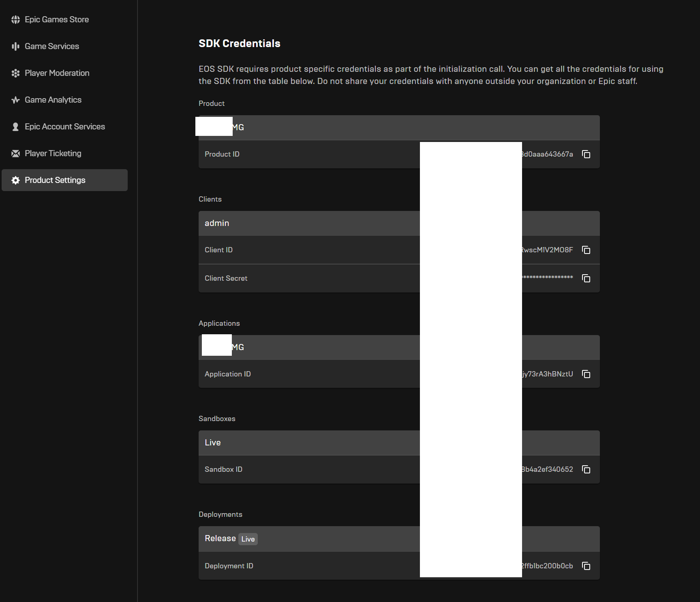This screenshot has width=700, height=602.
Task: Click the Deployment ID value ending 200b0cb
Action: 548,566
